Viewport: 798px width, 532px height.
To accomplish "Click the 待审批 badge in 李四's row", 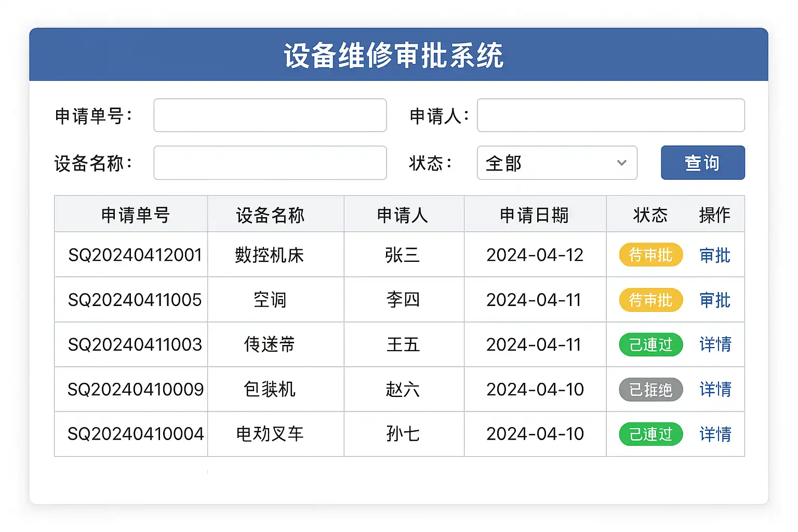I will [x=650, y=300].
